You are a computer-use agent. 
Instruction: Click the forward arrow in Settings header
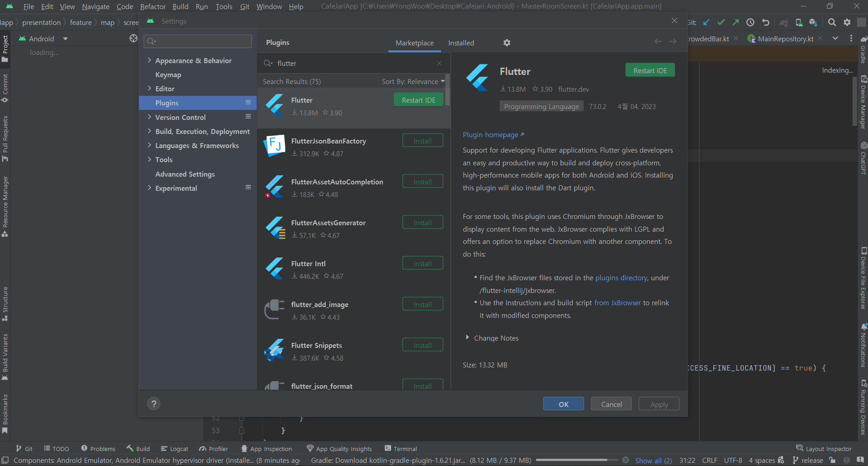(x=673, y=41)
